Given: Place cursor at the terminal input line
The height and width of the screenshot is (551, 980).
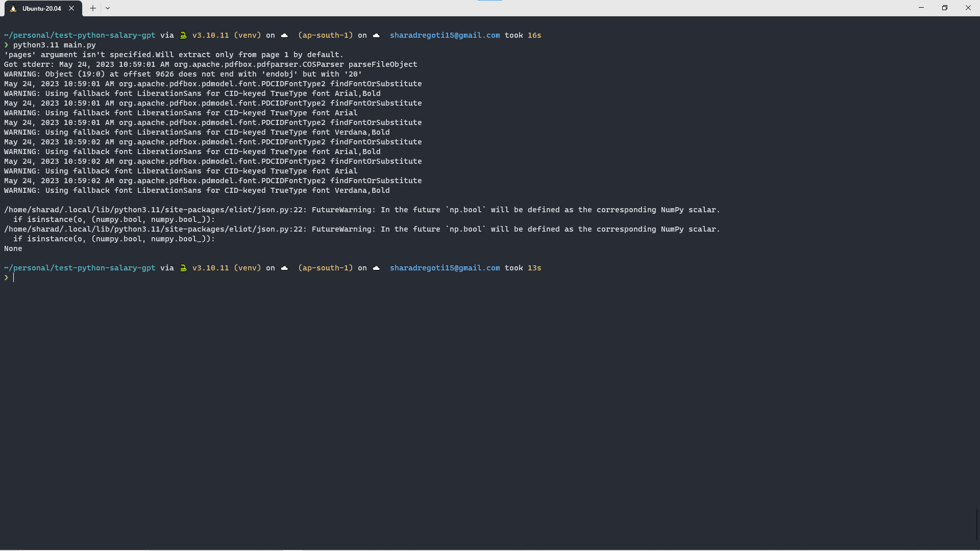Looking at the screenshot, I should [x=14, y=278].
